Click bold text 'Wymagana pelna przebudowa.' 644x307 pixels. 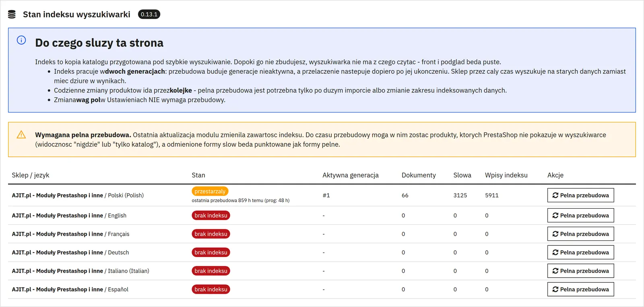83,135
